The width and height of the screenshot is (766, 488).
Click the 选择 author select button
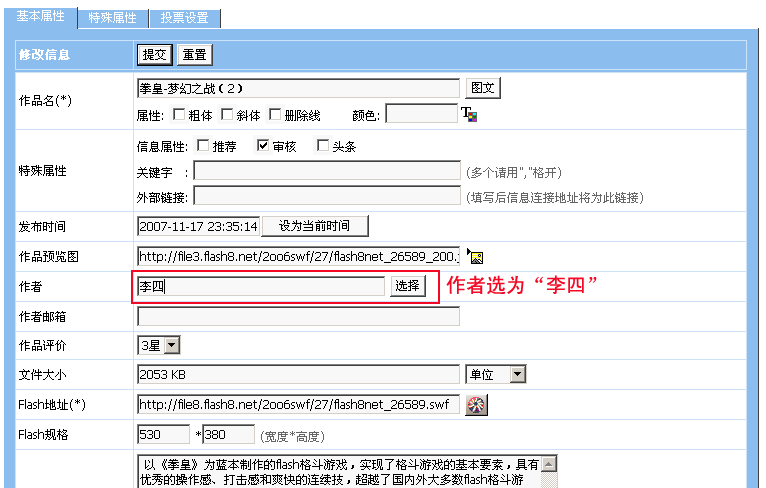tap(407, 286)
